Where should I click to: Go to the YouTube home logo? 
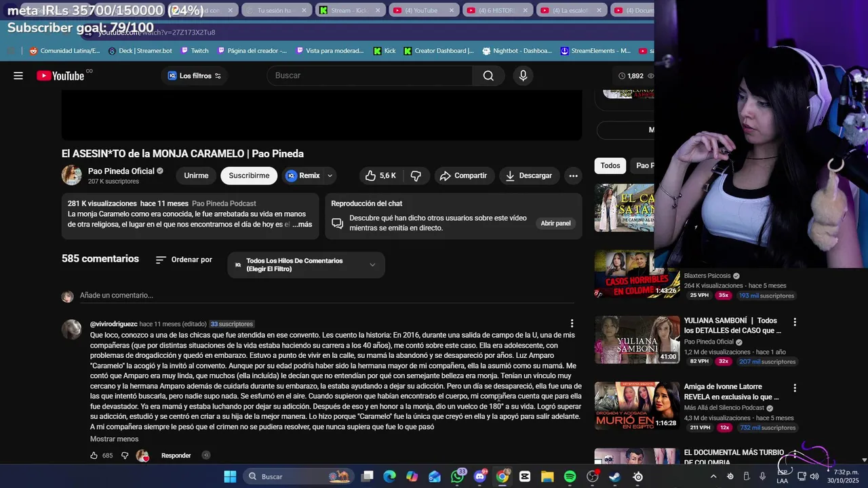[x=60, y=75]
